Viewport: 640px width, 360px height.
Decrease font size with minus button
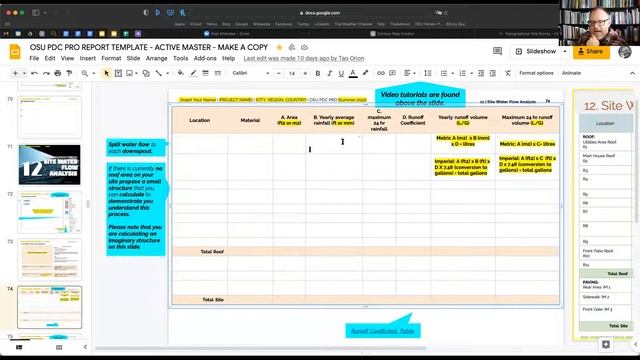click(x=279, y=73)
